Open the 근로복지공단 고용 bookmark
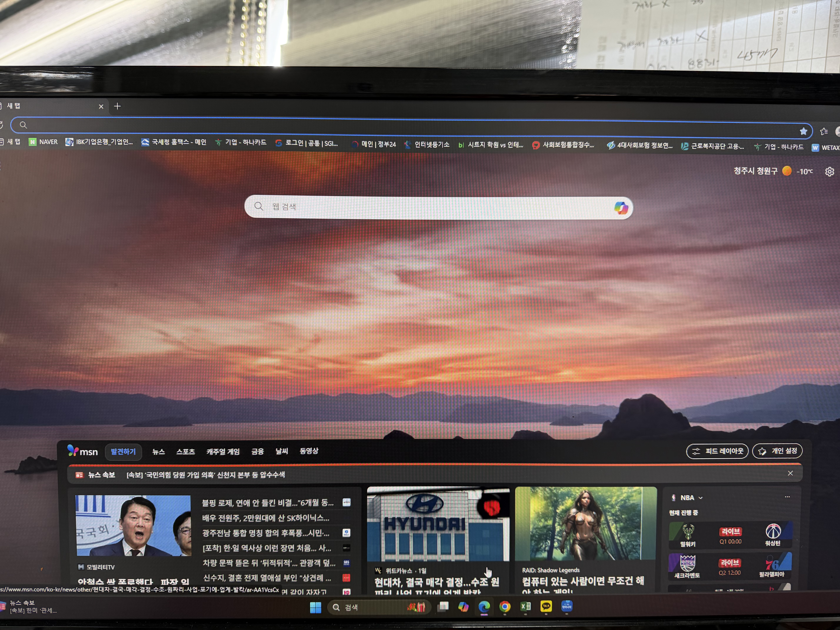840x630 pixels. tap(712, 146)
